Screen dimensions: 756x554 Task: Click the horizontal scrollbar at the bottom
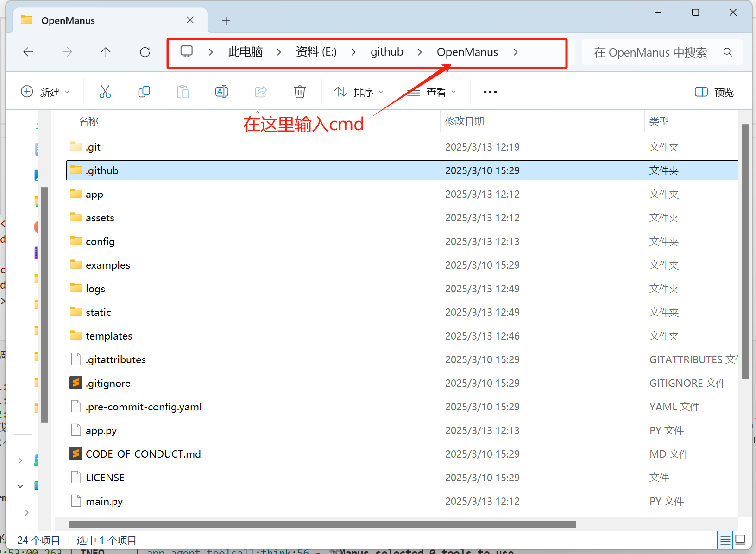coord(322,524)
